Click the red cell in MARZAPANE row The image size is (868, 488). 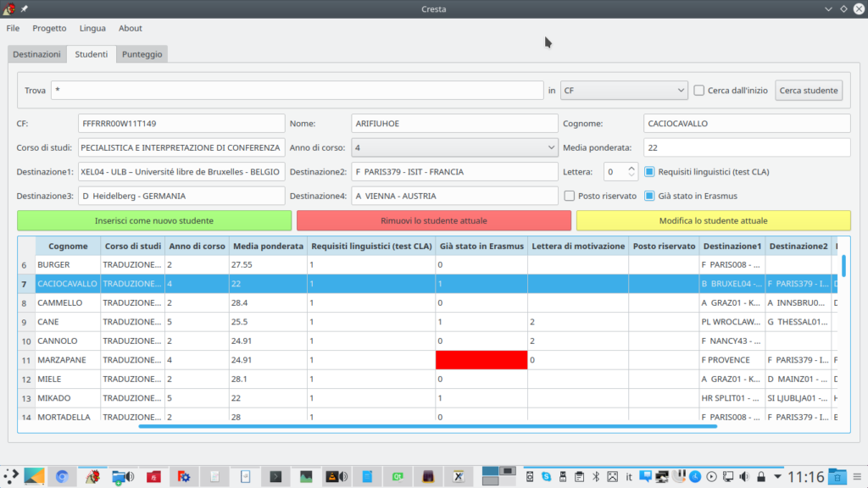[x=481, y=359]
